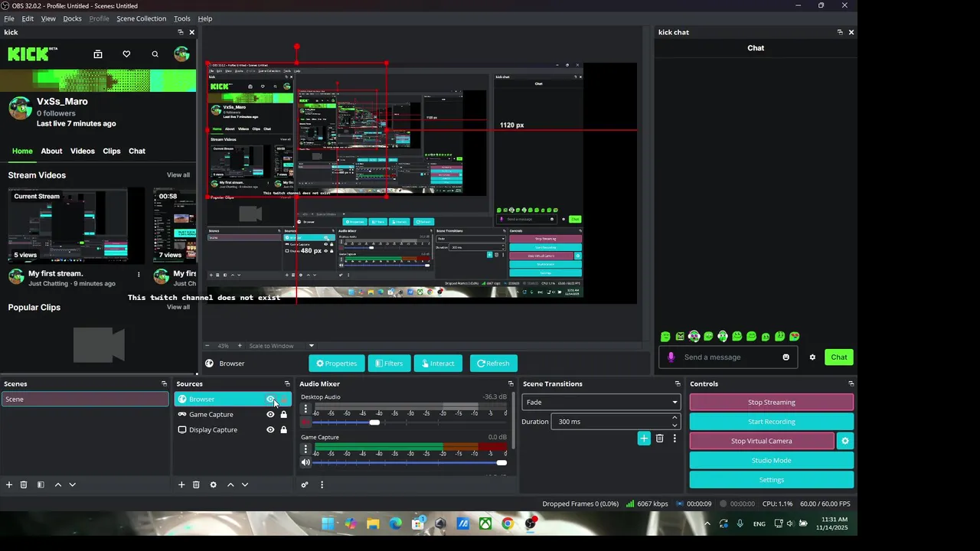The height and width of the screenshot is (551, 980).
Task: Open Desktop Audio options three-dot button
Action: (x=305, y=409)
